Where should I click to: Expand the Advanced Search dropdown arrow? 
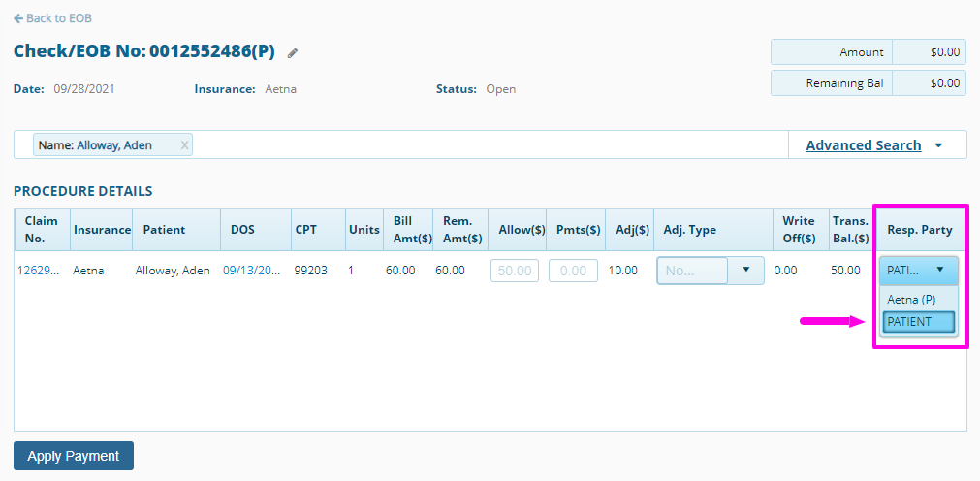pos(938,145)
